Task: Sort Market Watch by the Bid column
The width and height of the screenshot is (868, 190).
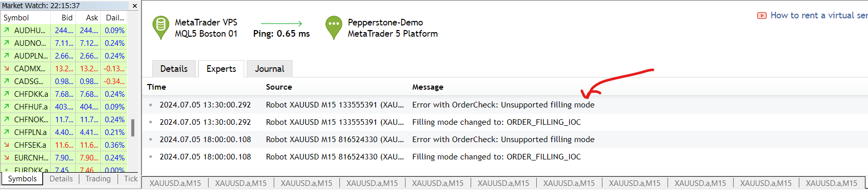Action: [67, 18]
